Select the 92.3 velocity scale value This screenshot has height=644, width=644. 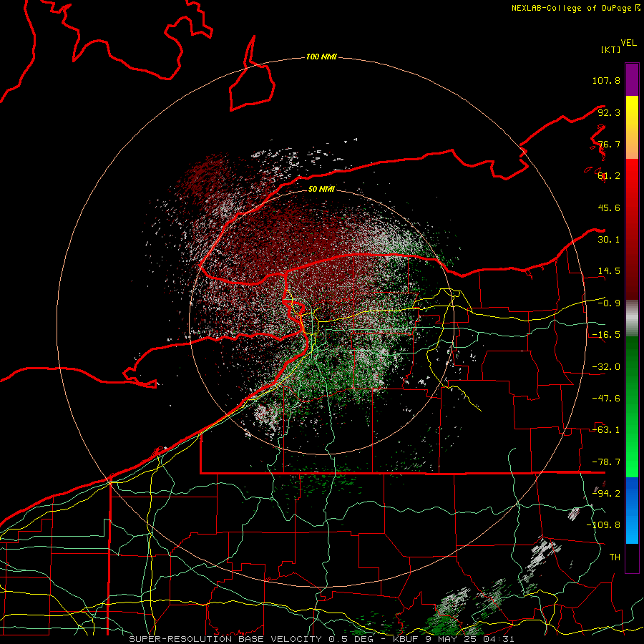pyautogui.click(x=609, y=112)
